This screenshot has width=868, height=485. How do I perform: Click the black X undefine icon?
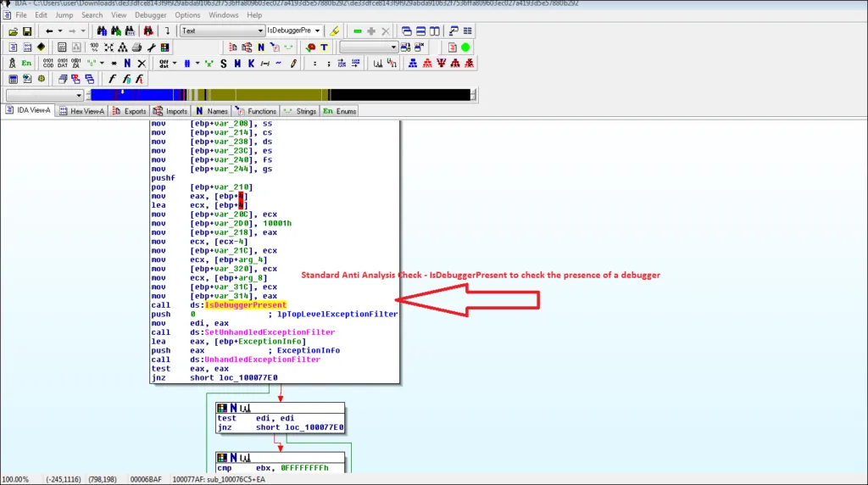pyautogui.click(x=142, y=63)
